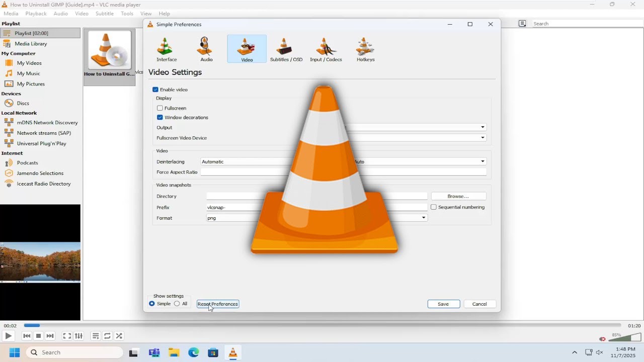Viewport: 644px width, 362px height.
Task: Open Microsoft Edge from taskbar
Action: (194, 352)
